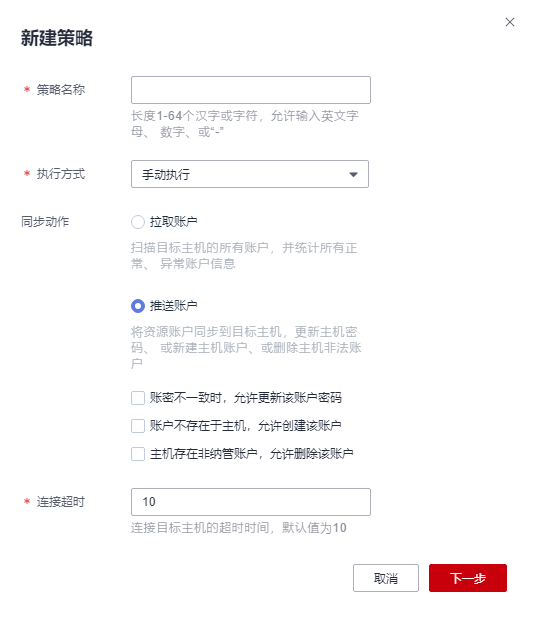534x622 pixels.
Task: Enable 账密不一致时,允许更新该账户密码 checkbox
Action: click(x=138, y=397)
